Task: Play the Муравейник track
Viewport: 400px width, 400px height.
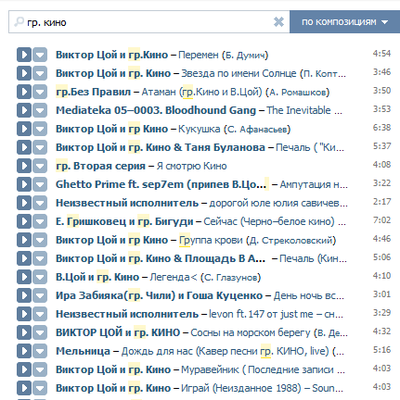Action: pyautogui.click(x=24, y=369)
